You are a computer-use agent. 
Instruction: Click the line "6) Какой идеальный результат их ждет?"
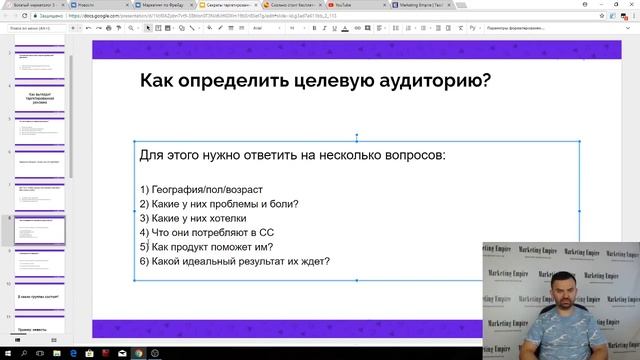pos(235,261)
